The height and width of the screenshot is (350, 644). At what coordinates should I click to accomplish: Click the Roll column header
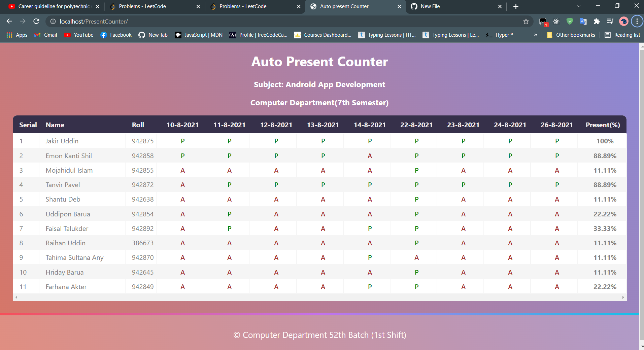point(138,125)
